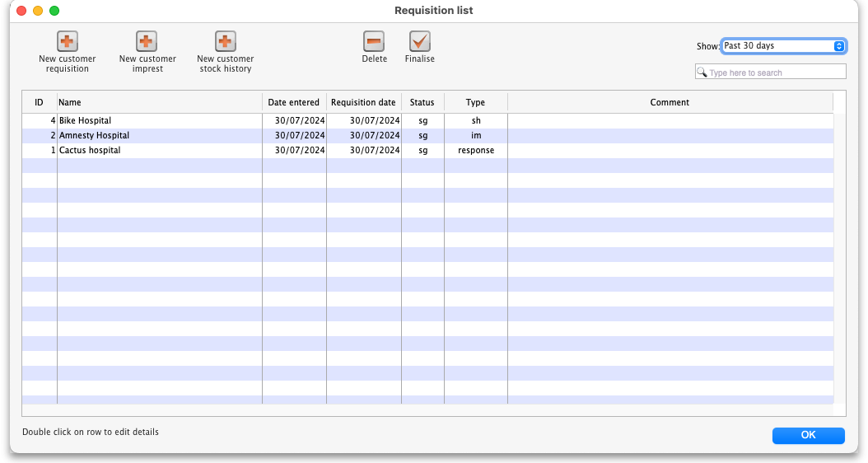Image resolution: width=868 pixels, height=463 pixels.
Task: Open the Show period dropdown
Action: [783, 46]
